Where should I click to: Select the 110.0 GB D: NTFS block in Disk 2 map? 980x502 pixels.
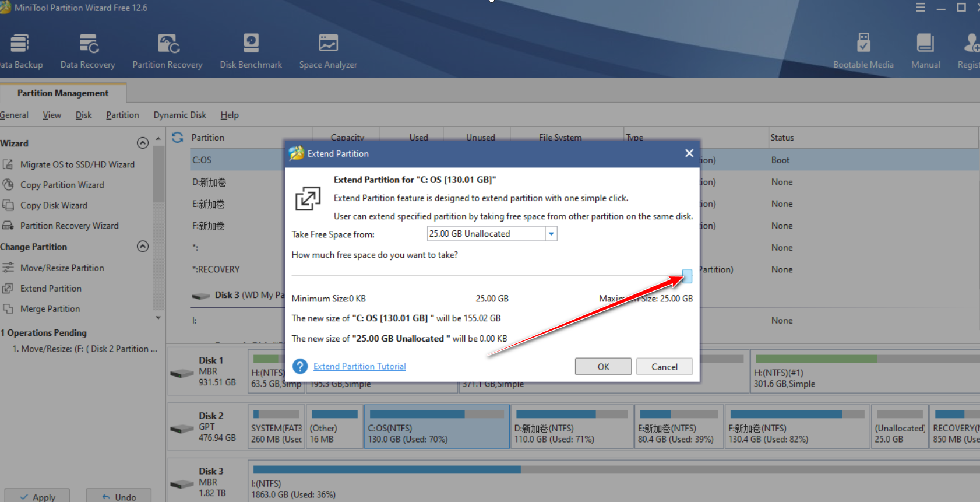pyautogui.click(x=571, y=427)
